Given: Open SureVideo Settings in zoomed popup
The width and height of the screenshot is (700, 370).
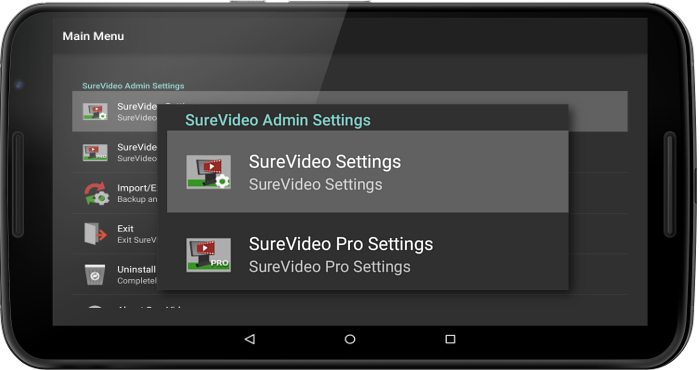Looking at the screenshot, I should point(367,171).
